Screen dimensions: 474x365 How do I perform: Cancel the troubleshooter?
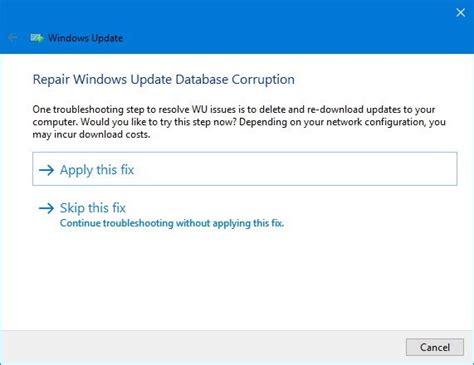(x=435, y=347)
